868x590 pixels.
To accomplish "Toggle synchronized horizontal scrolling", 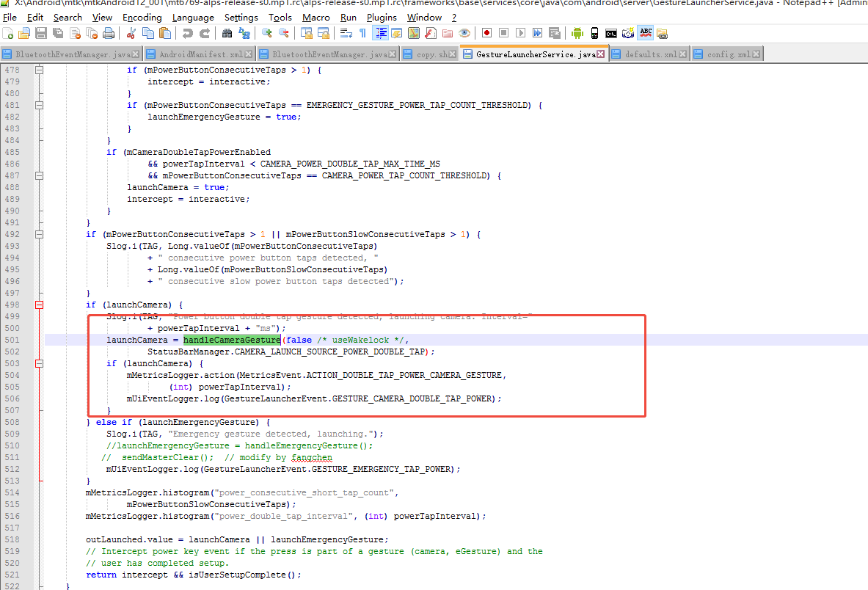I will click(x=324, y=34).
